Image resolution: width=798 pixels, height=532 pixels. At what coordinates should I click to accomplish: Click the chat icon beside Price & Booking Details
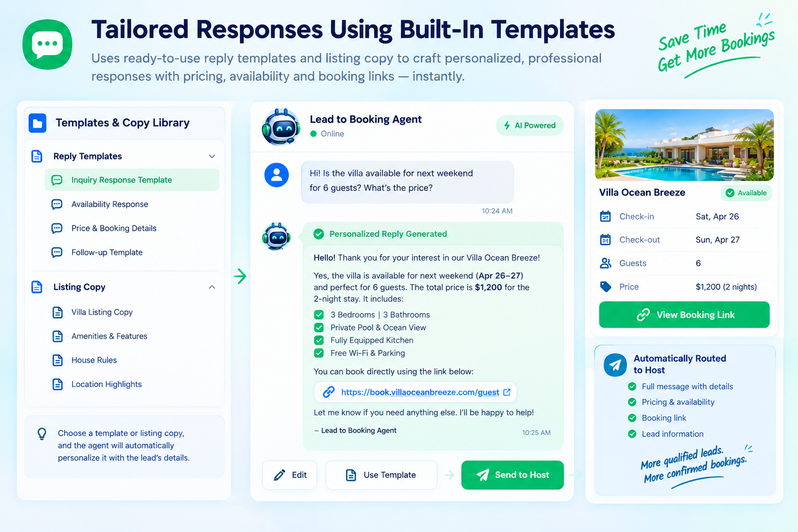[57, 228]
